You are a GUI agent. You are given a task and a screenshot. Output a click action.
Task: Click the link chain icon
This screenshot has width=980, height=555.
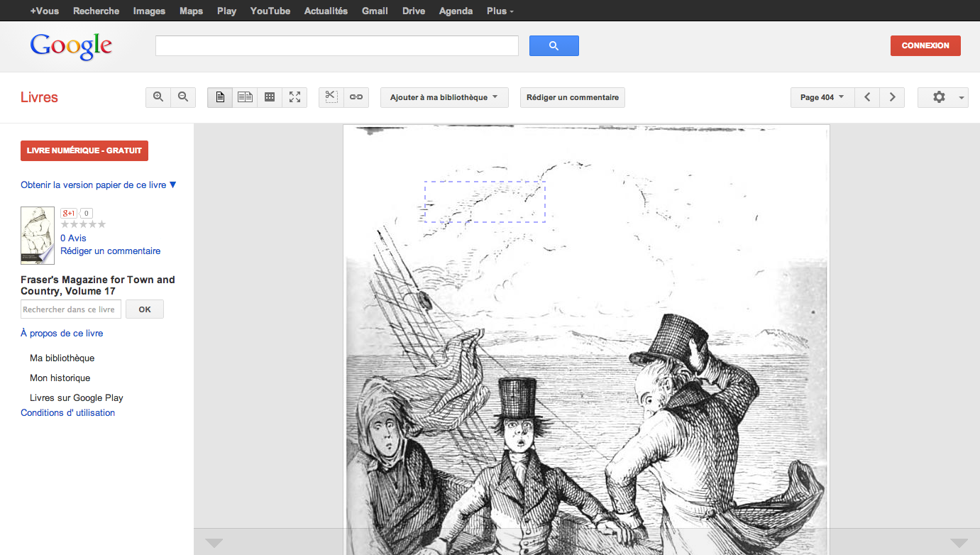pos(356,97)
